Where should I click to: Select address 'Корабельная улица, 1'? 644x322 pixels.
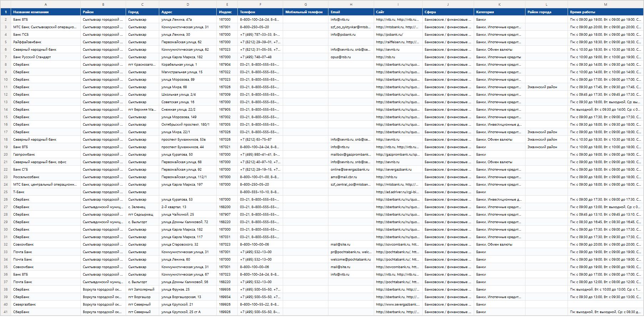(x=188, y=65)
